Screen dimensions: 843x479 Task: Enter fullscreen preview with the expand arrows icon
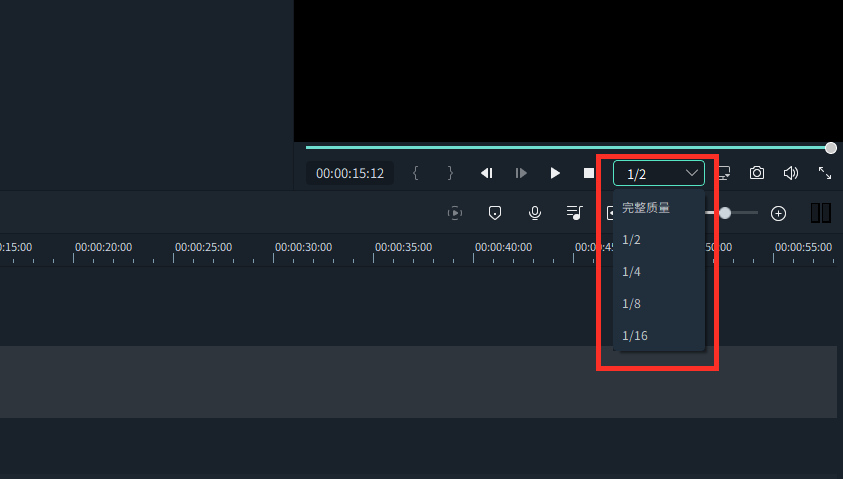click(825, 173)
